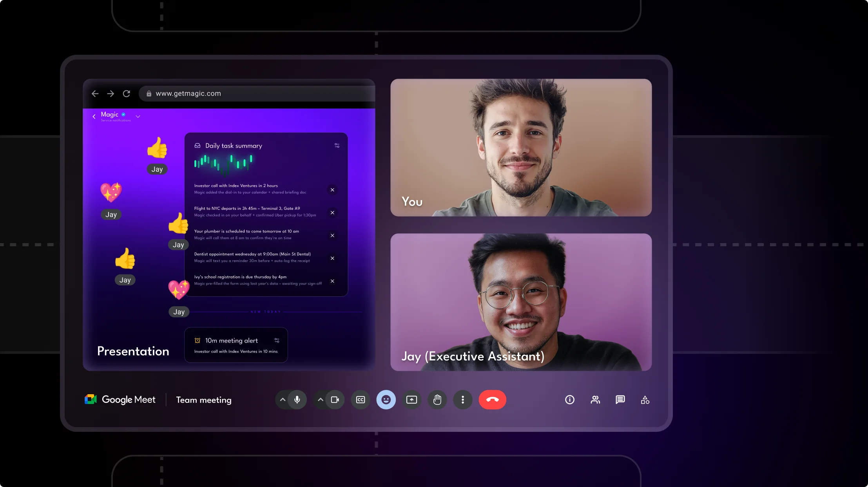868x487 pixels.
Task: Raise hand in the meeting
Action: point(437,400)
